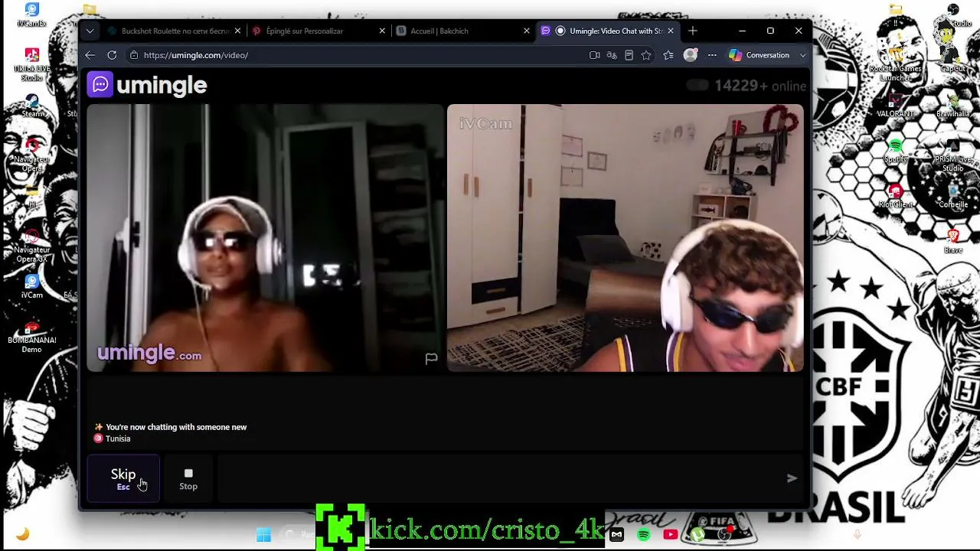The height and width of the screenshot is (551, 980).
Task: Open Spotify from the taskbar
Action: [643, 535]
